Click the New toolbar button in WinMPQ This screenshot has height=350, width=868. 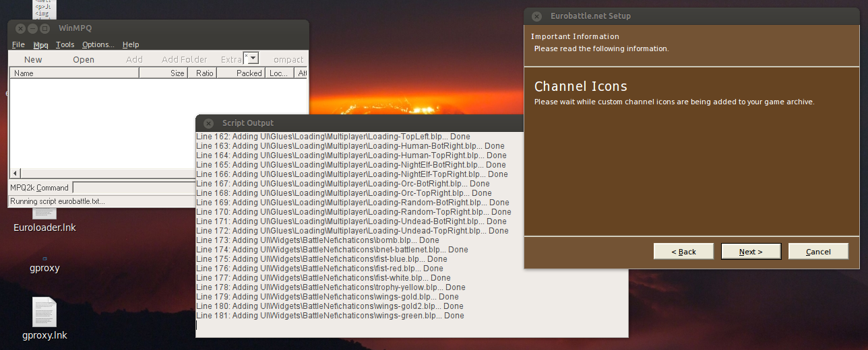coord(33,59)
